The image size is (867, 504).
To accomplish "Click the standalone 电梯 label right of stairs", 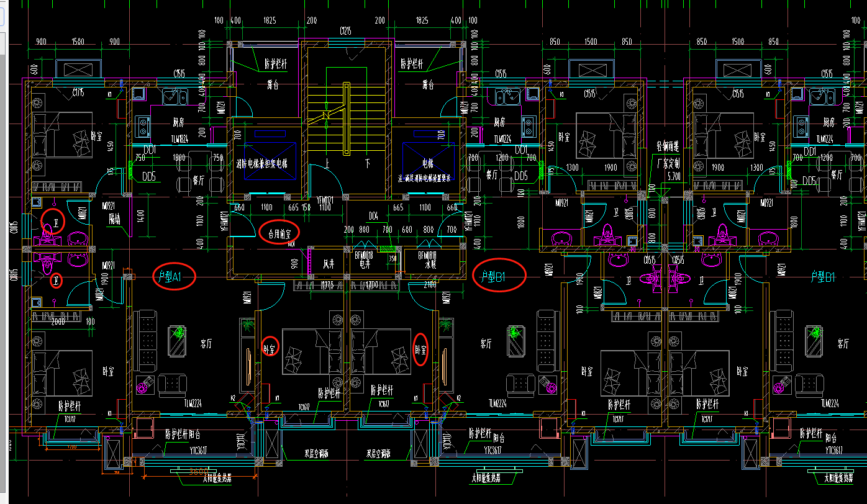I will pos(428,164).
